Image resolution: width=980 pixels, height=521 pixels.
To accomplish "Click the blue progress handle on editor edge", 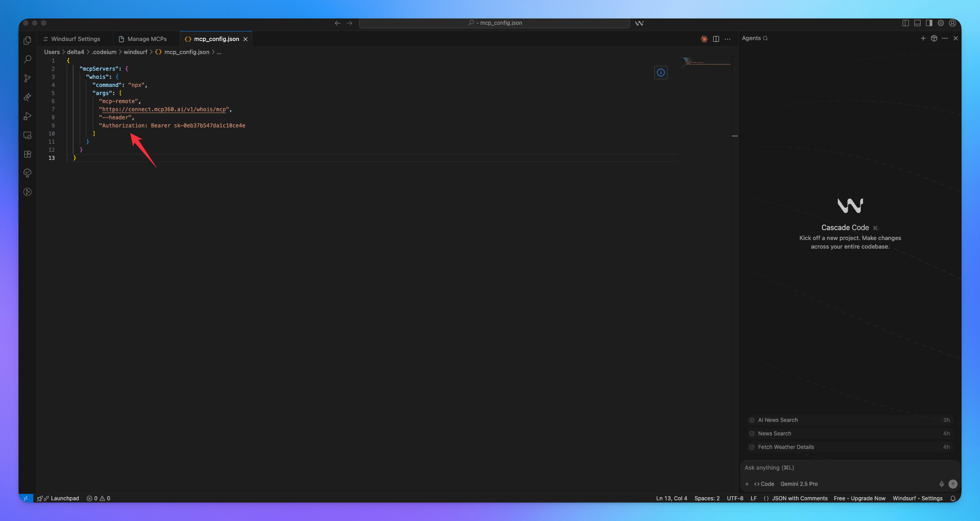I will tap(735, 136).
